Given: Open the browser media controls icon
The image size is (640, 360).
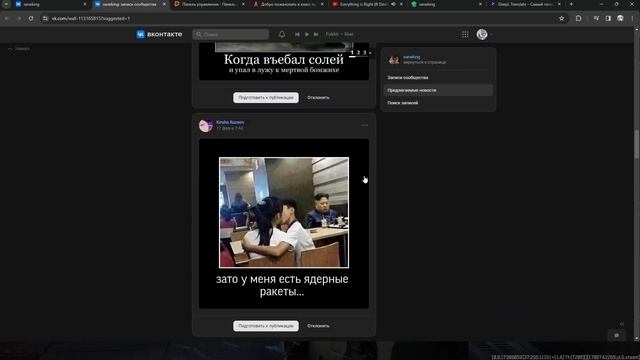Looking at the screenshot, I should pos(596,18).
